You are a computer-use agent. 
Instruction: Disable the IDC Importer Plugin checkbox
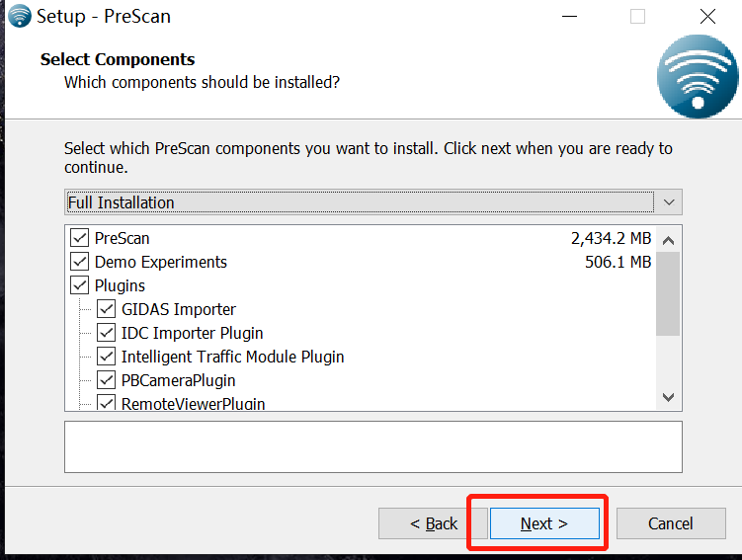click(106, 333)
